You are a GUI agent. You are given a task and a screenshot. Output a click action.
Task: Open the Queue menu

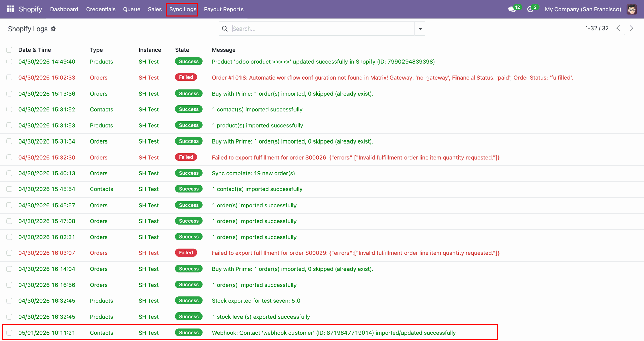[x=131, y=9]
